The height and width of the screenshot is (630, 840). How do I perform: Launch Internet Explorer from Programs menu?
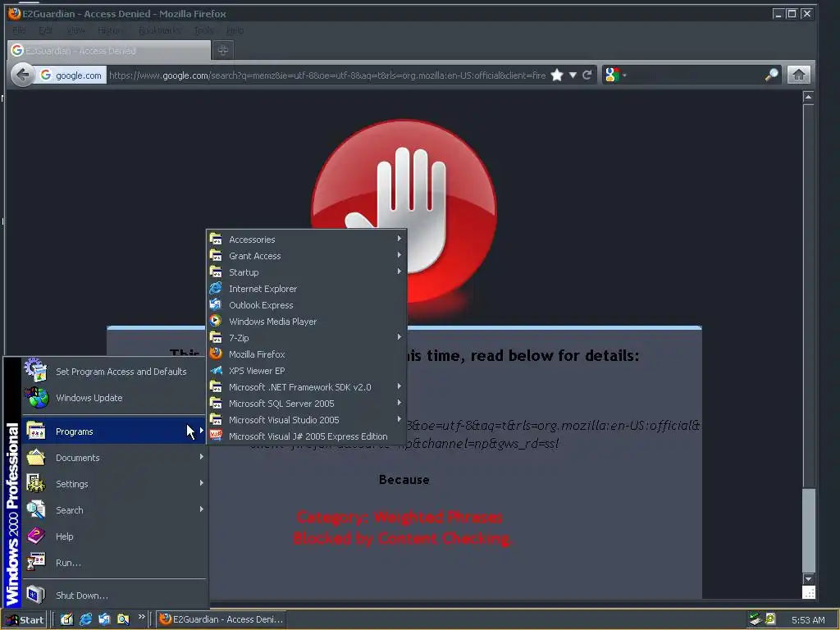[x=307, y=289]
